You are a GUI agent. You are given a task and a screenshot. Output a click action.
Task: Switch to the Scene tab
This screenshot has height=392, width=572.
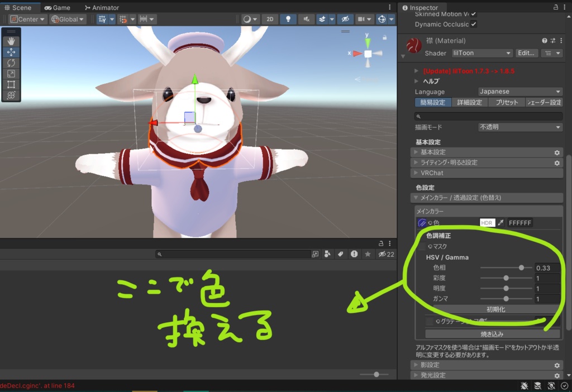(x=18, y=7)
